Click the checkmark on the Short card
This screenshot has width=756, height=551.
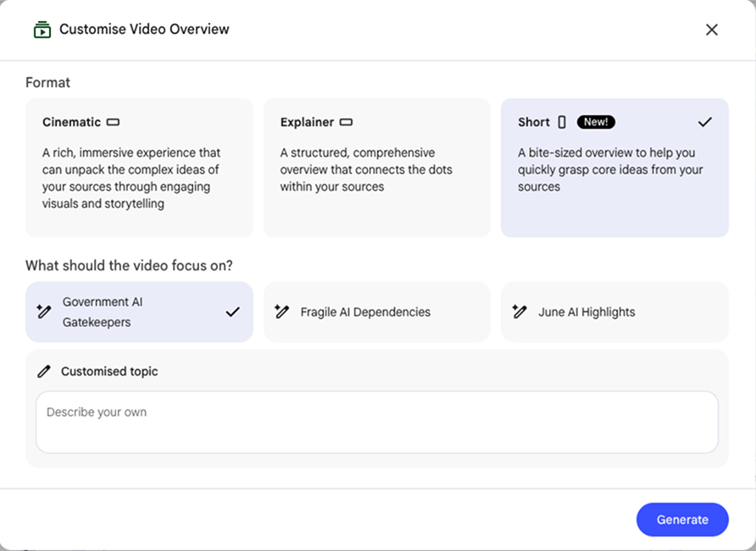click(705, 122)
